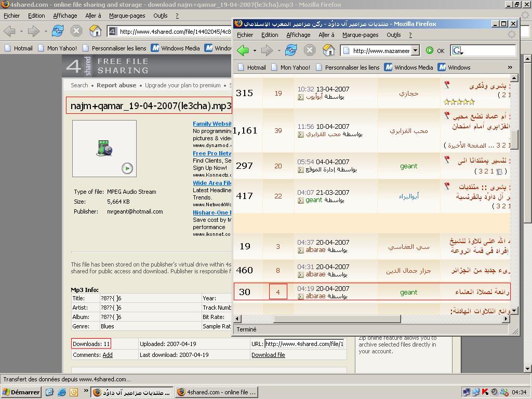
Task: Click author أبوالبراء link
Action: pyautogui.click(x=409, y=196)
